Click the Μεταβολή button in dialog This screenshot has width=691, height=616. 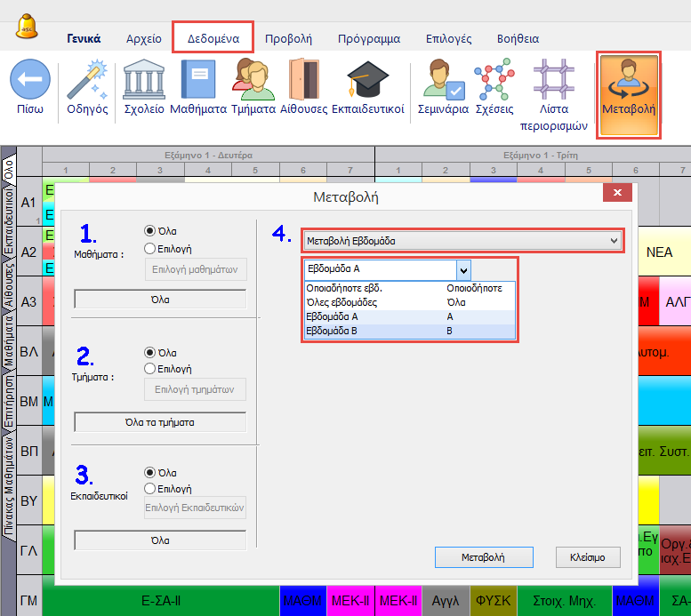(x=483, y=557)
